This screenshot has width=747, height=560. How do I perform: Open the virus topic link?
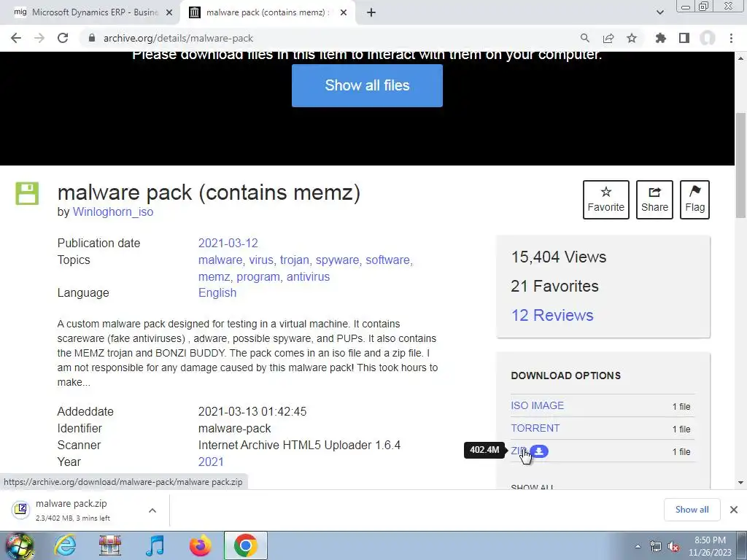pyautogui.click(x=261, y=260)
